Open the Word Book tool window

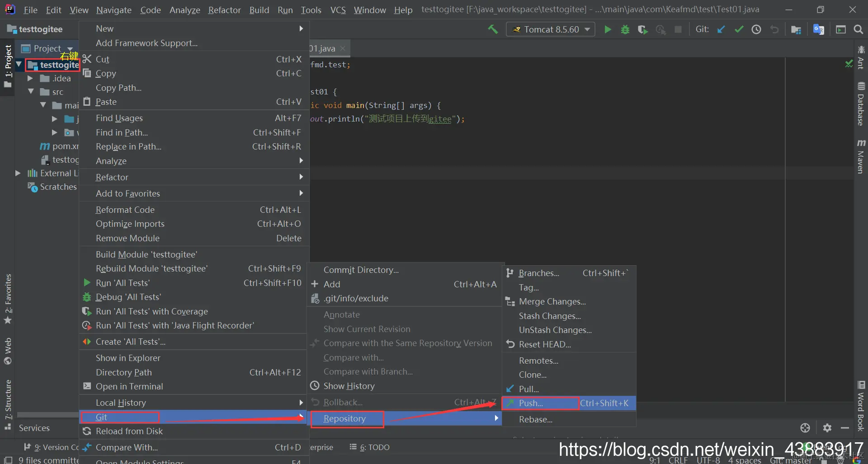click(861, 406)
